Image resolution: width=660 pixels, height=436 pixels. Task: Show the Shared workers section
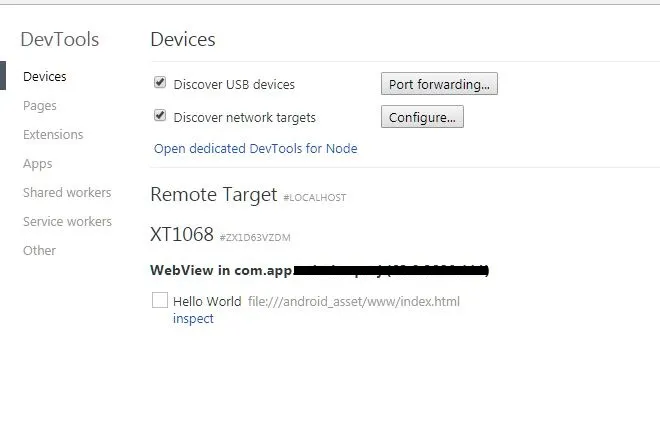point(67,192)
